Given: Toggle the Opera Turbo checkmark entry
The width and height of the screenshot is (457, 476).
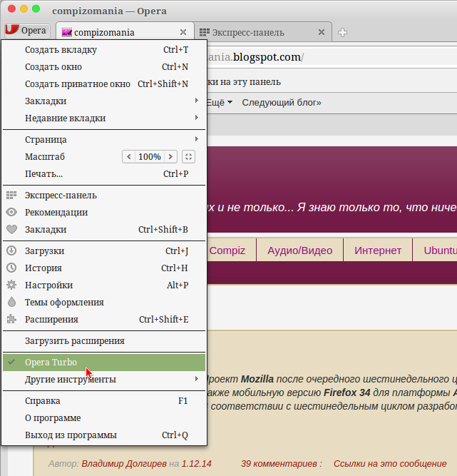Looking at the screenshot, I should [104, 362].
